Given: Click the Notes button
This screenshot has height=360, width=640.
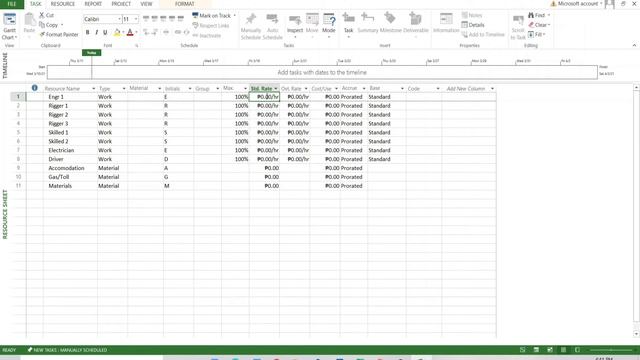Looking at the screenshot, I should [472, 15].
